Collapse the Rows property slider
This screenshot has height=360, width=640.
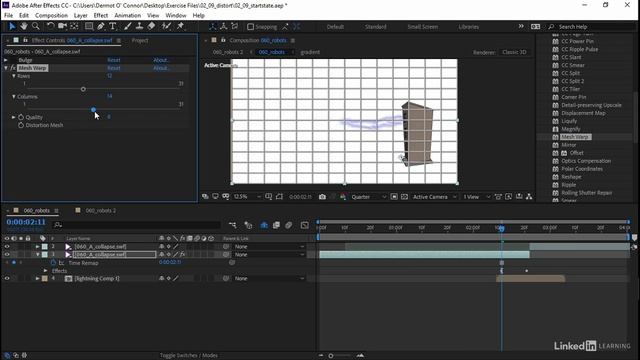coord(13,76)
